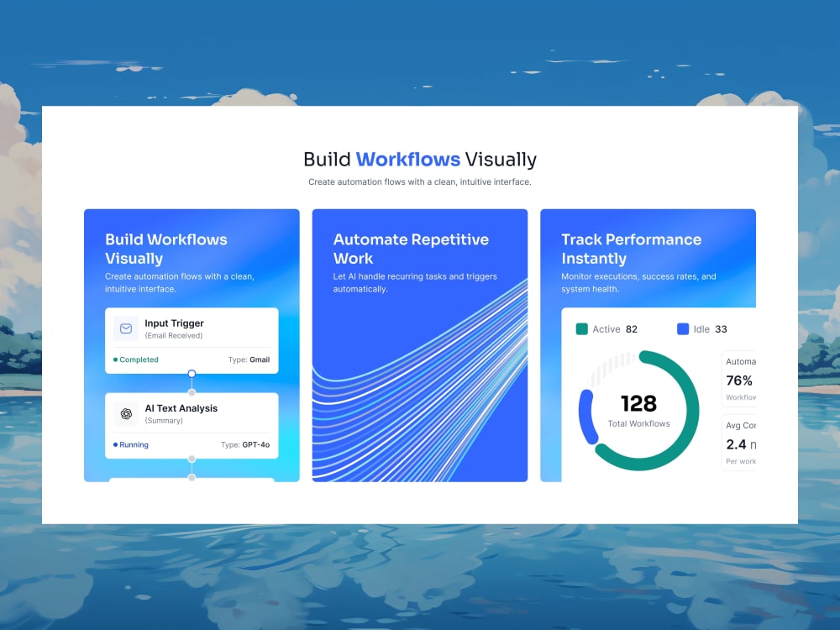Click the Idle 33 legend text
840x630 pixels.
pos(711,329)
